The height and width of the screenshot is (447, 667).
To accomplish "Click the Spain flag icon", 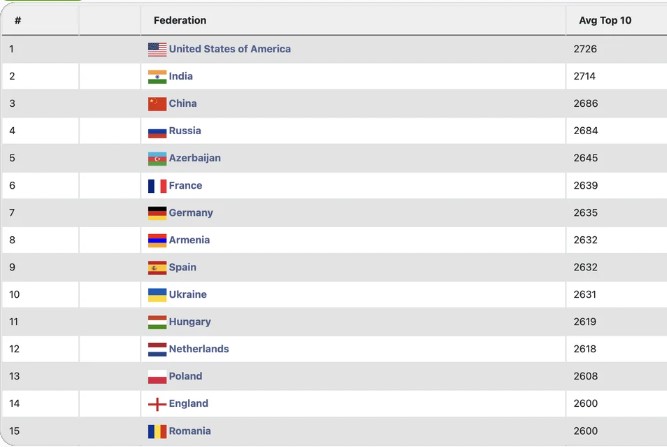I will coord(157,268).
